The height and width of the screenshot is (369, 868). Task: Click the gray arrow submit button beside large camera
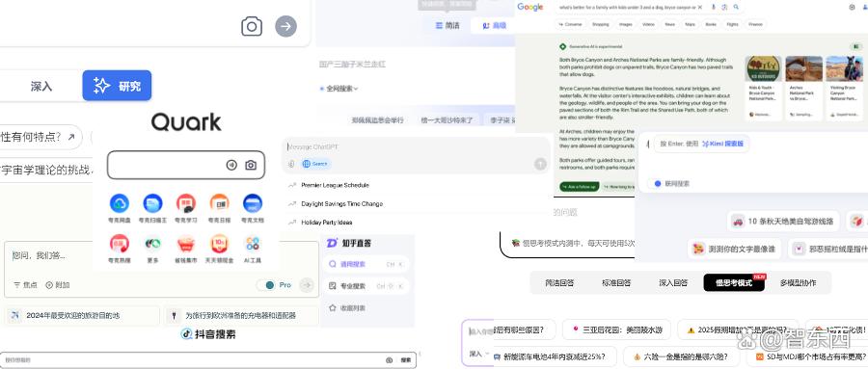click(285, 26)
